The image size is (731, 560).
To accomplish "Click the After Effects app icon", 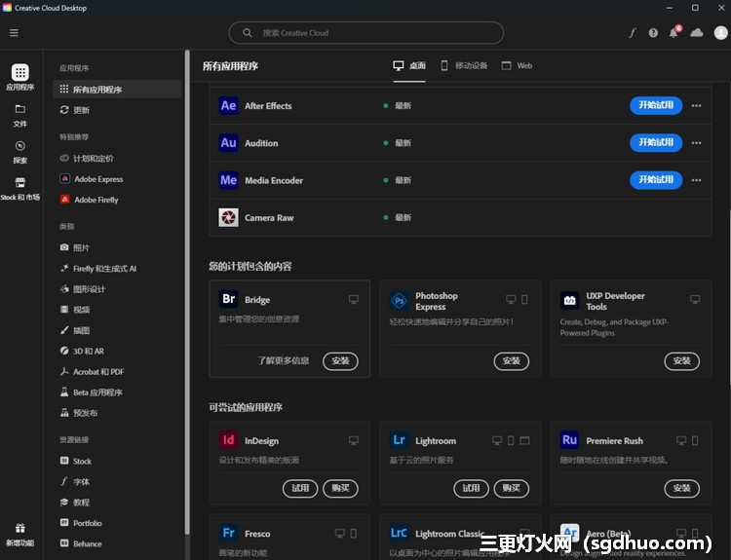I will coord(228,106).
